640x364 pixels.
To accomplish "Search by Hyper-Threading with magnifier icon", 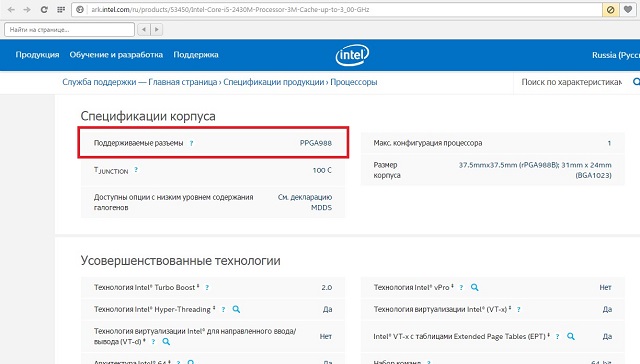I will 236,309.
